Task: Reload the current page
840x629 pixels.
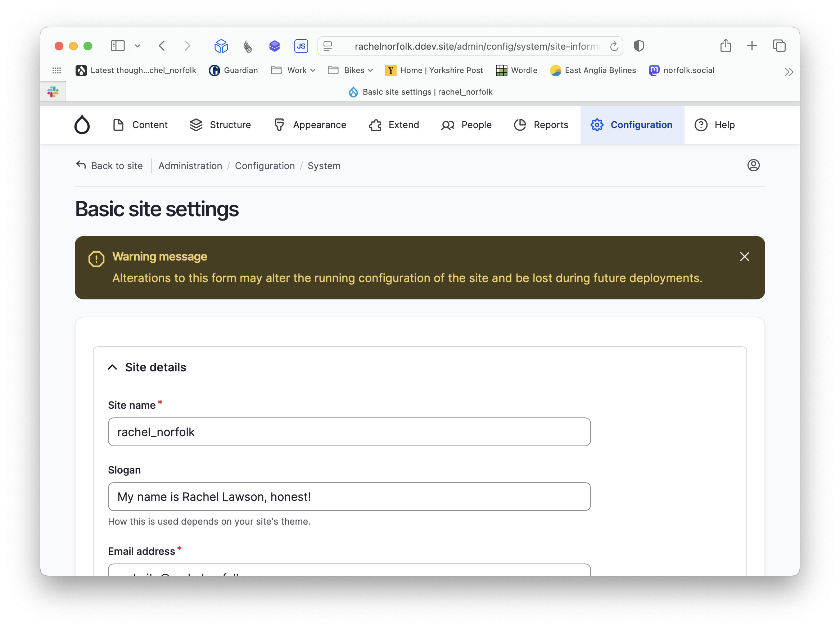Action: 614,46
